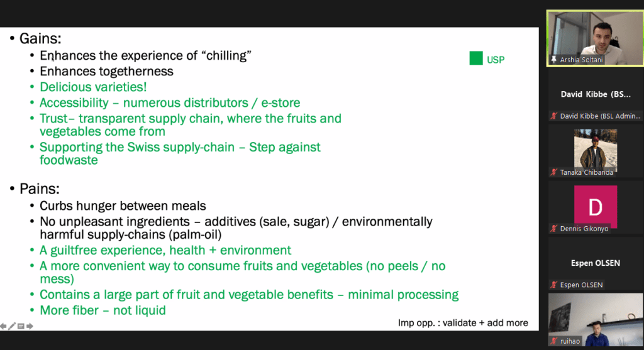Open the see-all-slides icon
The image size is (644, 350).
[x=21, y=326]
